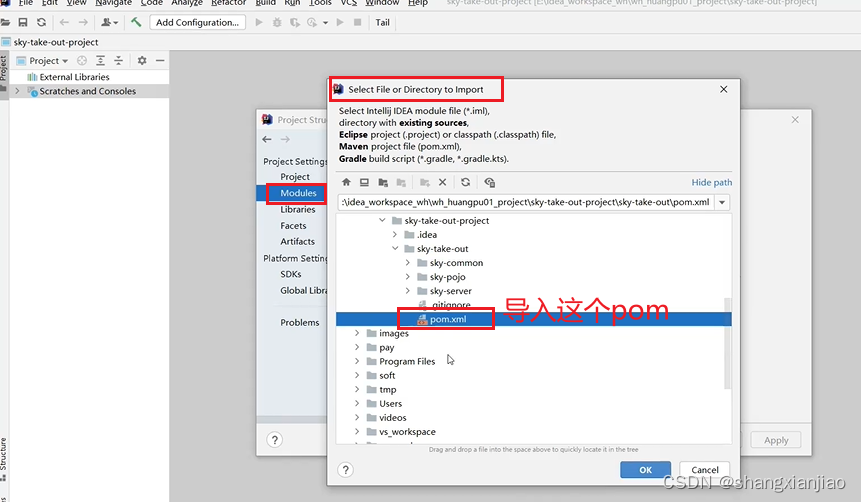Image resolution: width=861 pixels, height=502 pixels.
Task: Expand the .idea folder
Action: pyautogui.click(x=395, y=235)
